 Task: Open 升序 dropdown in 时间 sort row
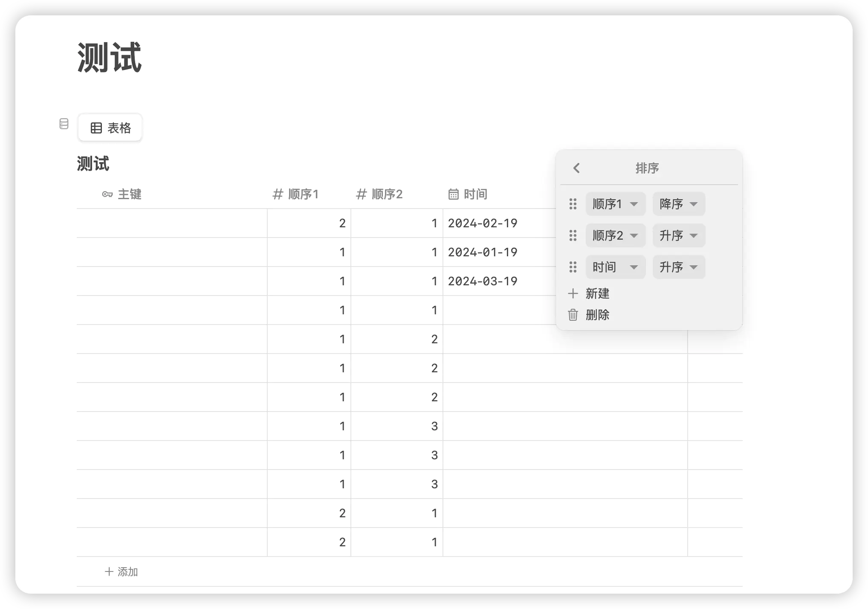(678, 267)
